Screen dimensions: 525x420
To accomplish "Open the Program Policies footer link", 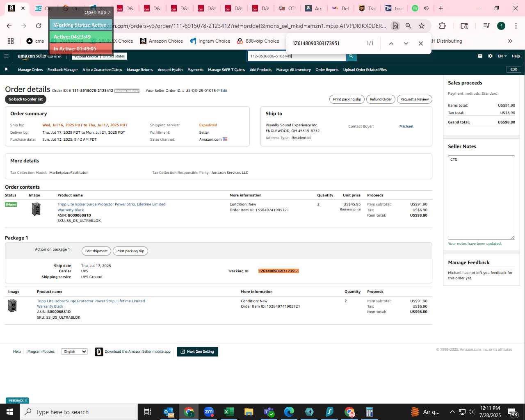I will click(41, 352).
